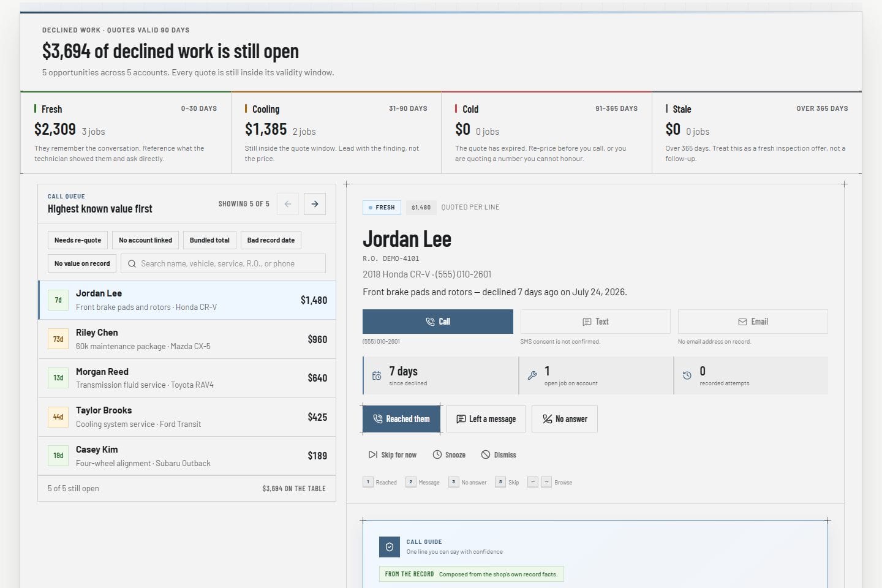Call Jordan Lee with the Call button

(x=438, y=322)
